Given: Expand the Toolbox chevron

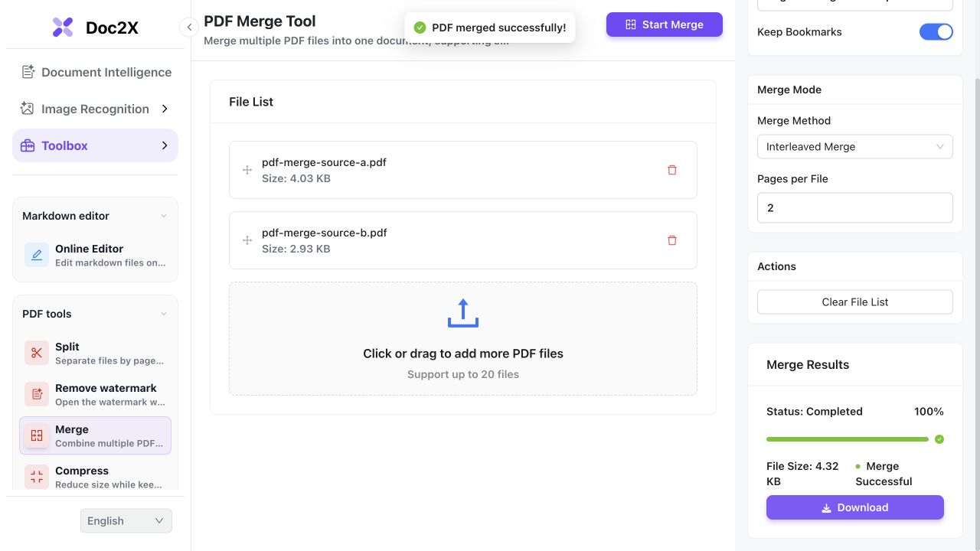Looking at the screenshot, I should click(x=165, y=145).
